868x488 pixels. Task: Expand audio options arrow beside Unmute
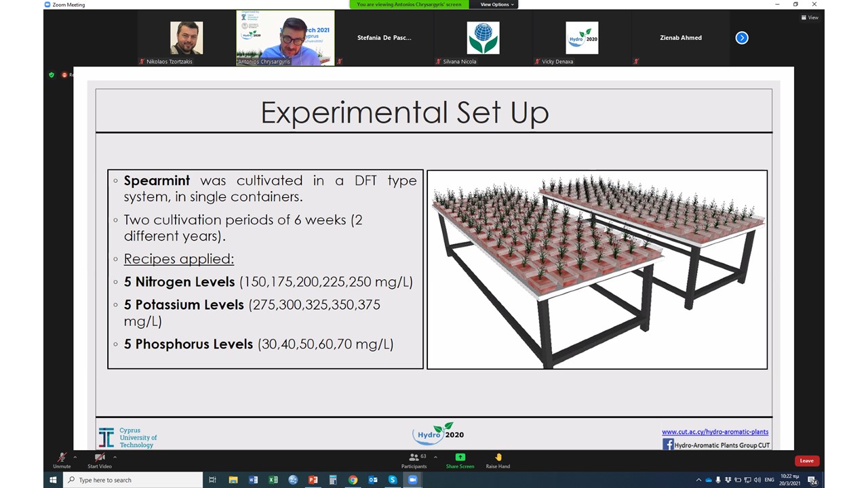[x=76, y=457]
